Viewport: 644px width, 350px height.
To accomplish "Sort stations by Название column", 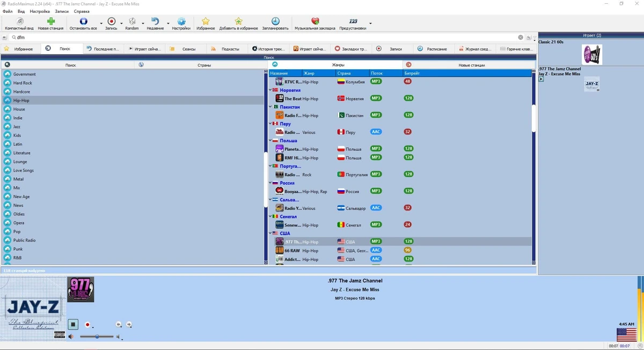I will 285,73.
